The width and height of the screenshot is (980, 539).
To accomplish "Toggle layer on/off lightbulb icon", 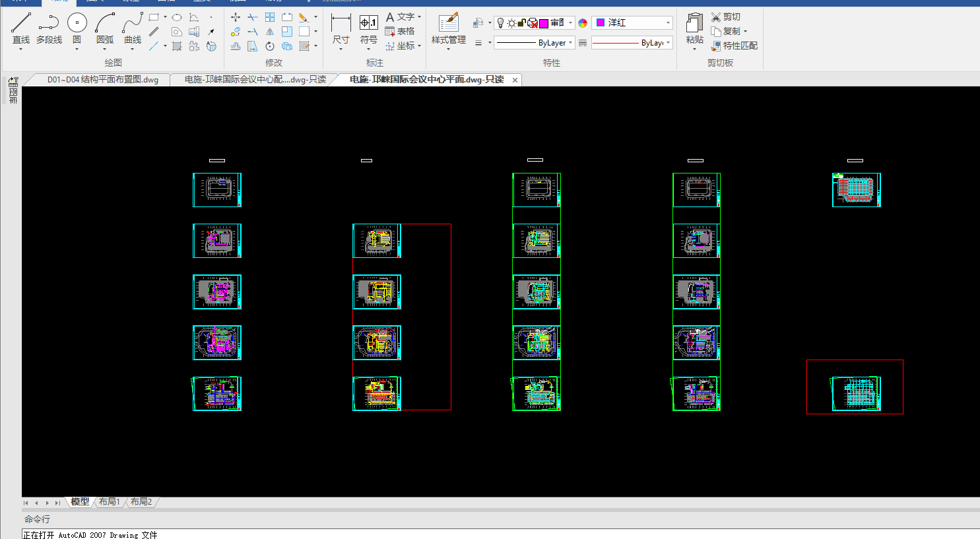I will point(500,23).
